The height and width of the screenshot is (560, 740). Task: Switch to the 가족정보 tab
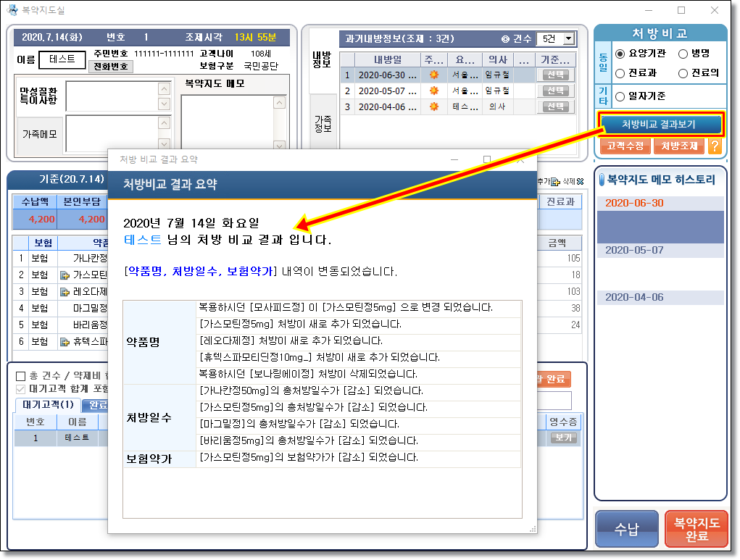pyautogui.click(x=323, y=123)
